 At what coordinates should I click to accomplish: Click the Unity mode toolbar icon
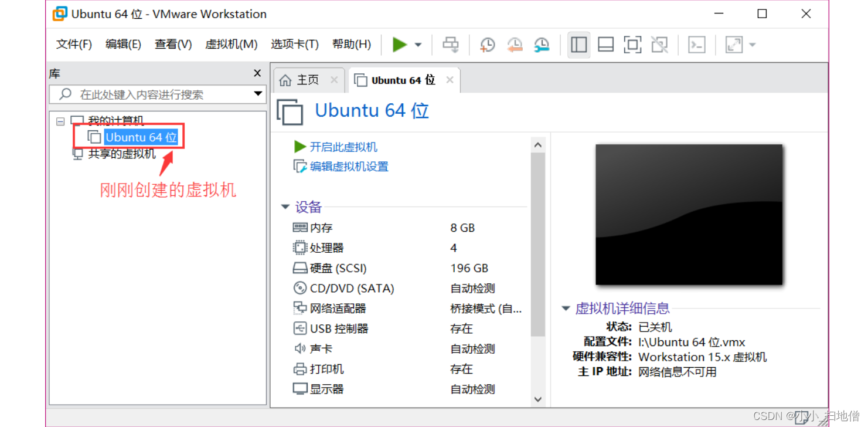click(x=660, y=45)
